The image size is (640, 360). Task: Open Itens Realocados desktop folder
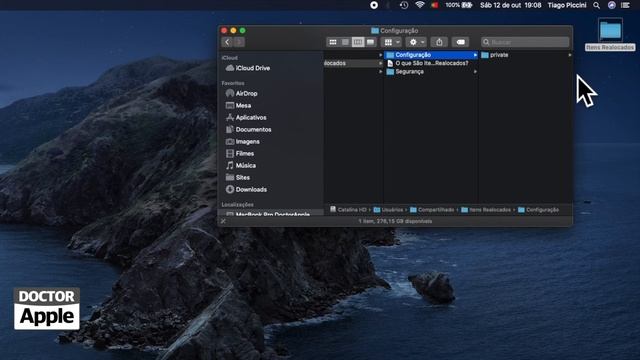610,35
